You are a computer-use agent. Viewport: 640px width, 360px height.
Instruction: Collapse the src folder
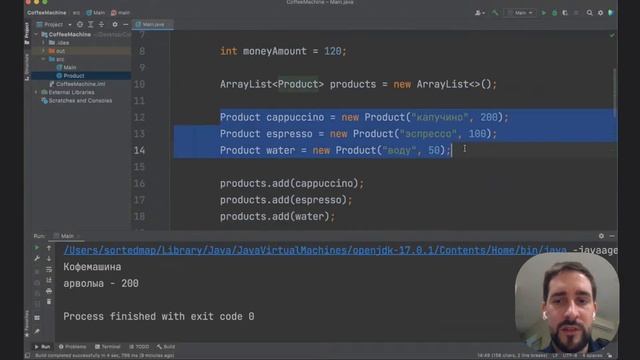click(44, 59)
